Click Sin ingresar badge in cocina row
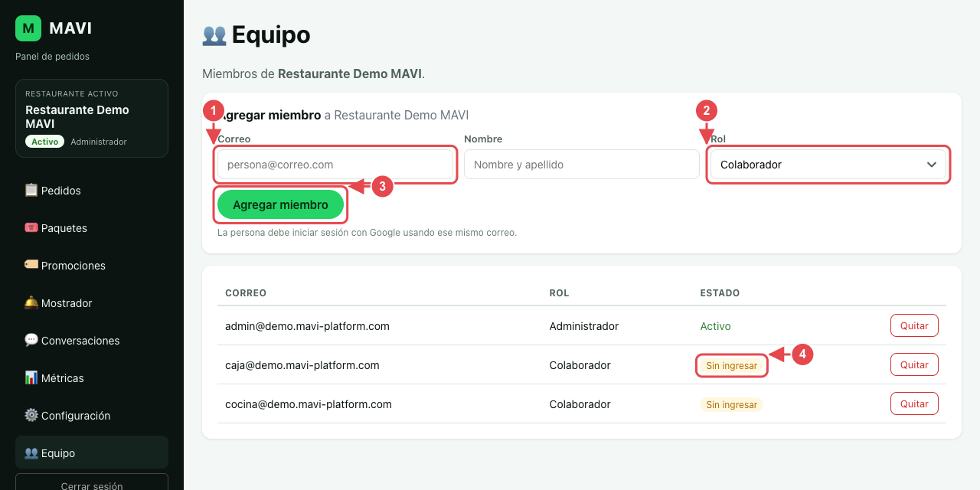 pos(732,404)
